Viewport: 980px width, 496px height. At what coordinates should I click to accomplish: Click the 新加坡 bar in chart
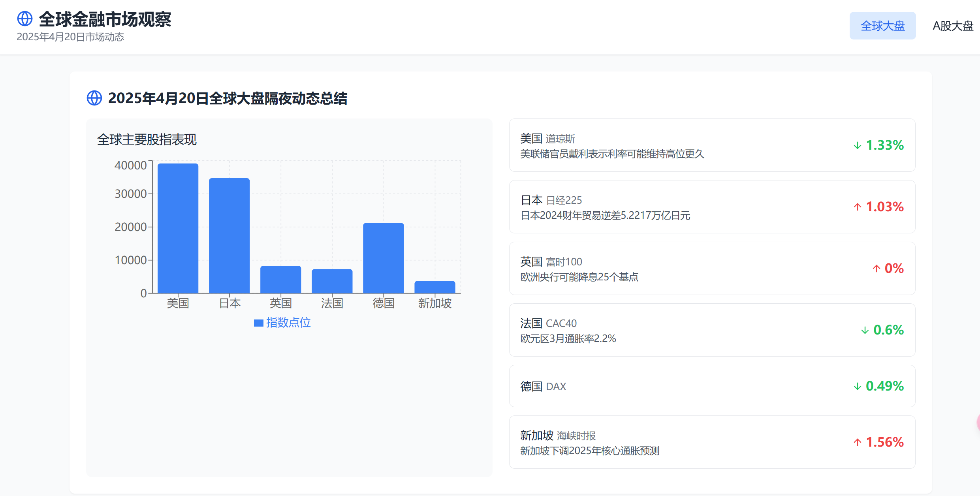(435, 287)
